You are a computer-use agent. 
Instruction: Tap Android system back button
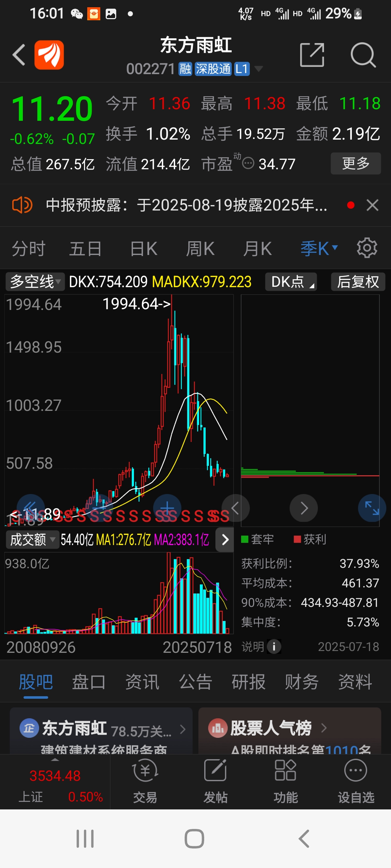(304, 838)
